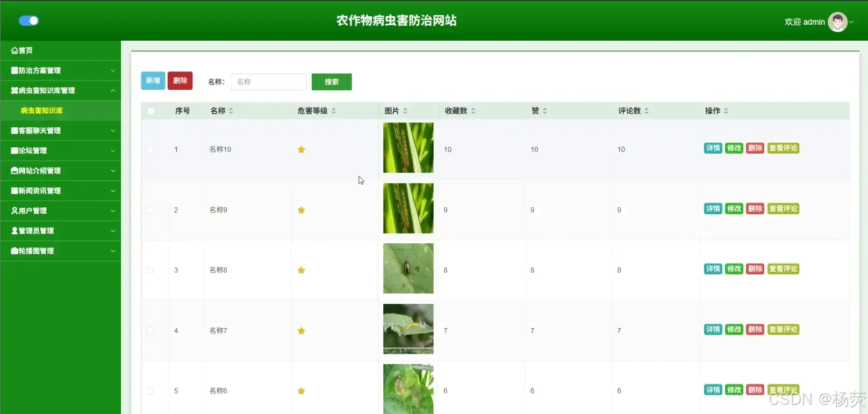Click the 新闻资讯管理 icon
The width and height of the screenshot is (868, 414).
click(15, 191)
